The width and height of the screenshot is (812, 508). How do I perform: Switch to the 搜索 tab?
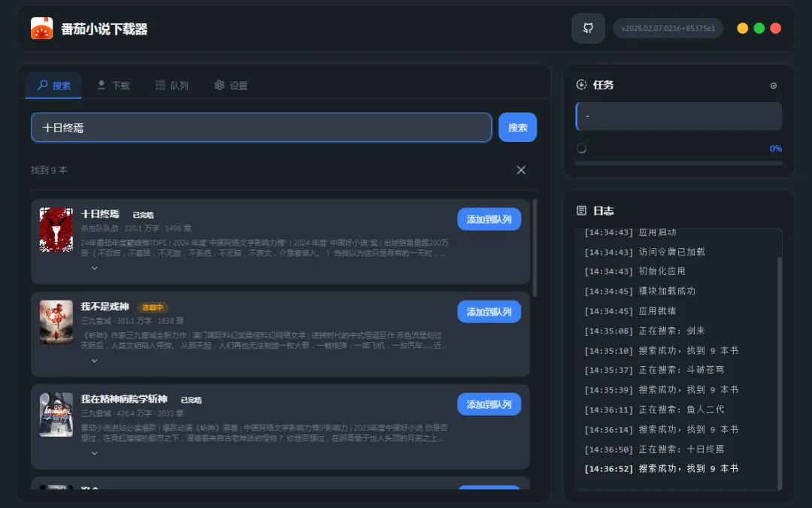click(x=53, y=86)
